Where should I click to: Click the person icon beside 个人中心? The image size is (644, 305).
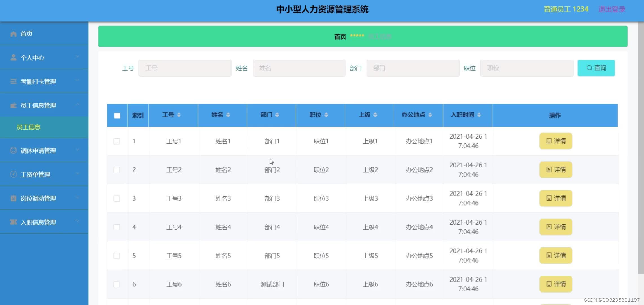coord(13,58)
